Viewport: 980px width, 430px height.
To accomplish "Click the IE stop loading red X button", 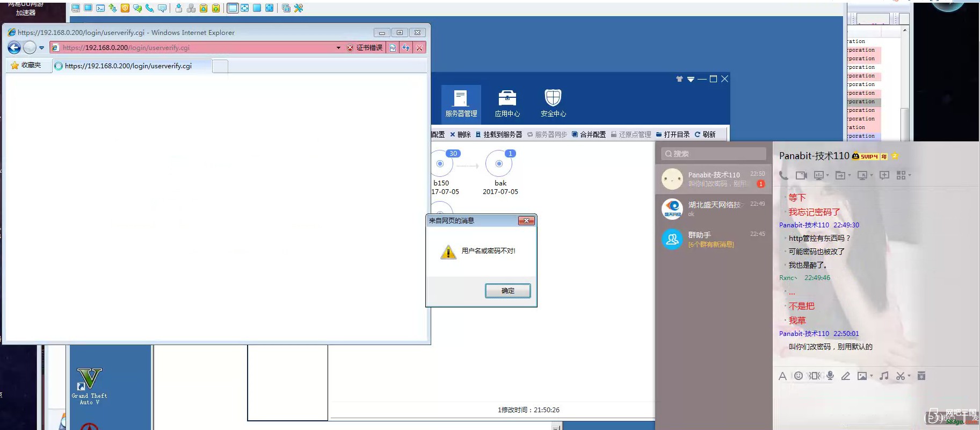I will pyautogui.click(x=419, y=48).
